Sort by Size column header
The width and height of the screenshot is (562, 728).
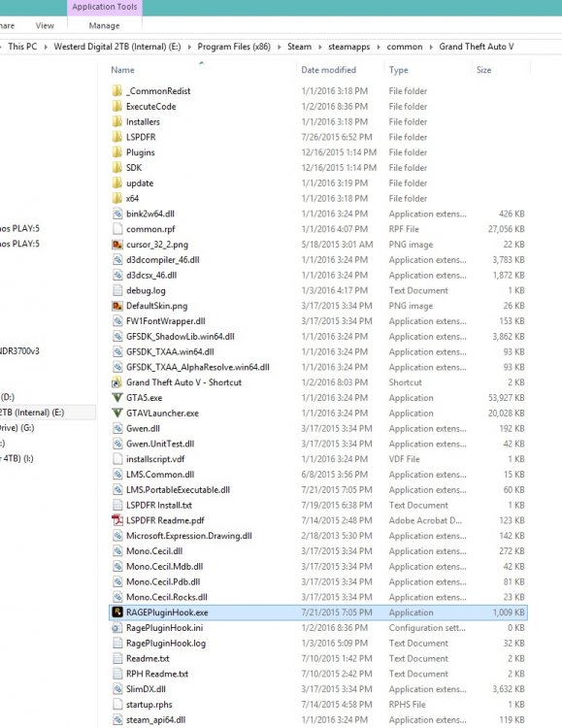(x=483, y=70)
